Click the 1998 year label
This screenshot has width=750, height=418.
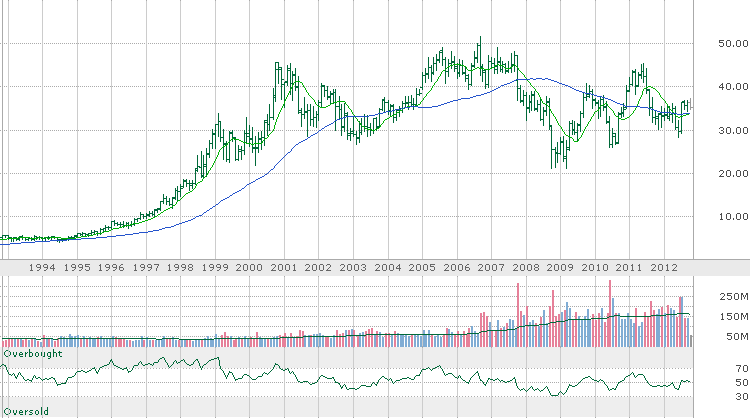point(180,268)
